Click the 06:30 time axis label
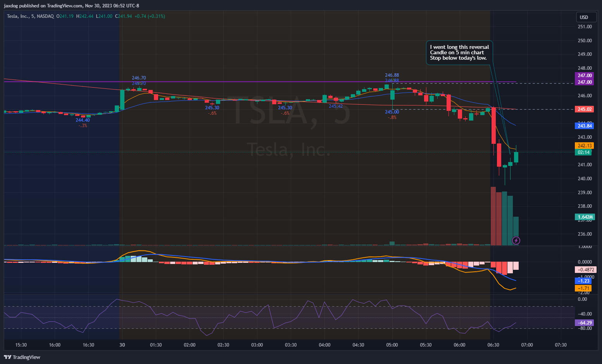 coord(493,345)
